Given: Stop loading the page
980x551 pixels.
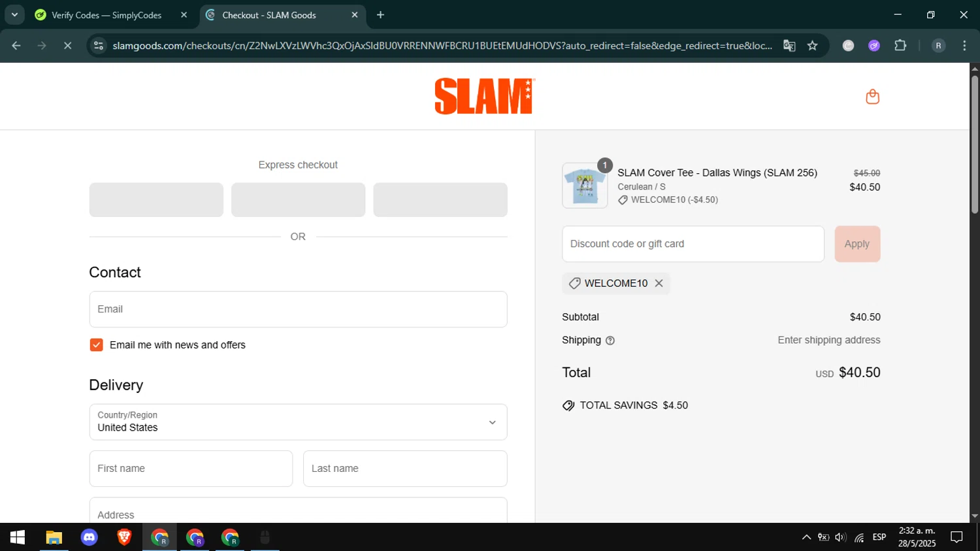Looking at the screenshot, I should [x=67, y=45].
